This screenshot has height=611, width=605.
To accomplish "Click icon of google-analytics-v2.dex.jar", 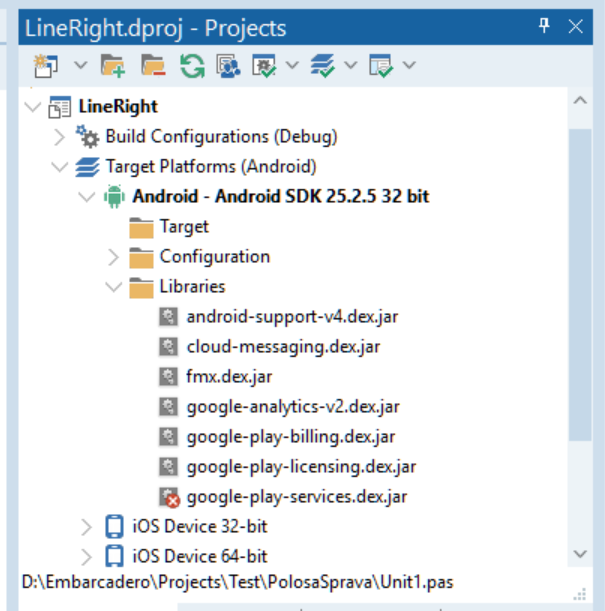I will pyautogui.click(x=168, y=407).
